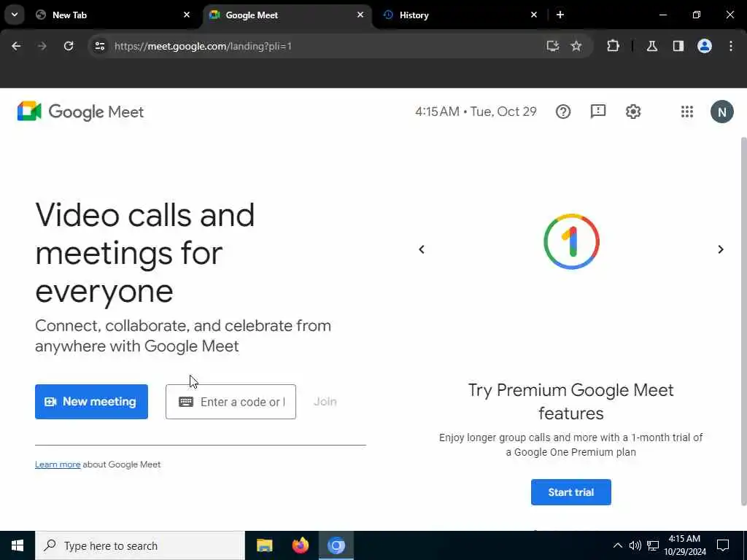747x560 pixels.
Task: Open the Windows Start menu
Action: click(x=18, y=545)
